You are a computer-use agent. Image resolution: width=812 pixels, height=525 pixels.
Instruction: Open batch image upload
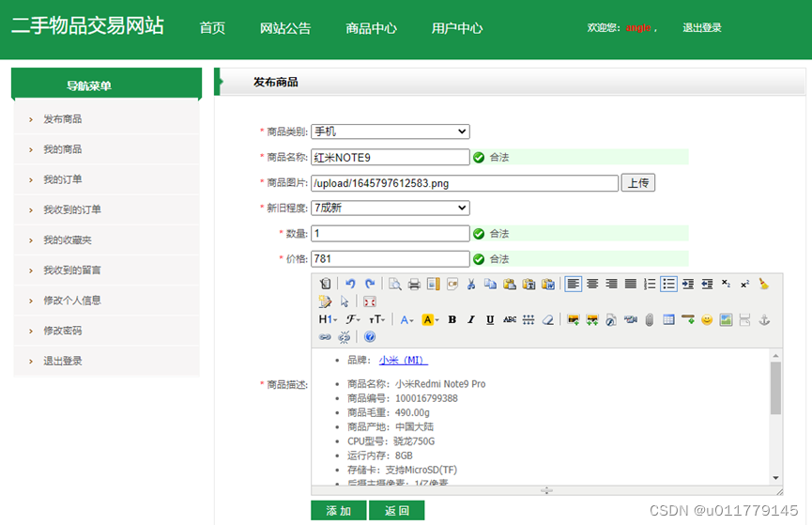(x=592, y=319)
